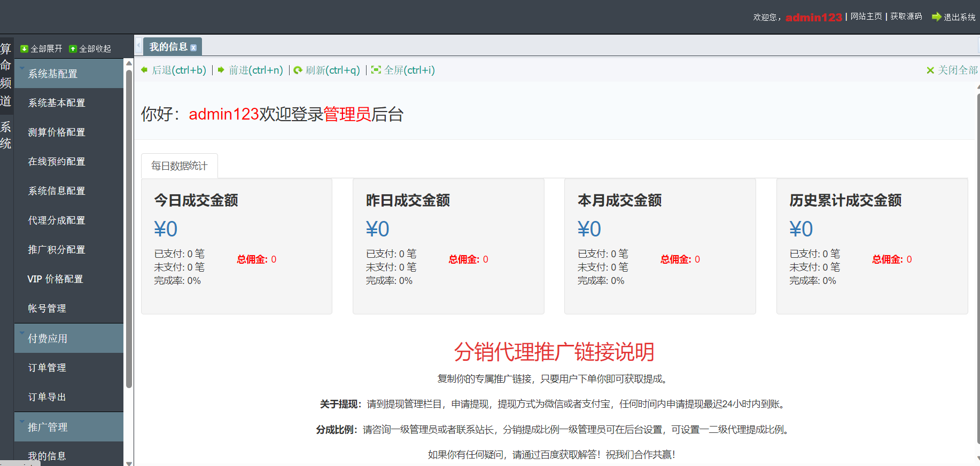This screenshot has height=466, width=980.
Task: Click 全屏(ctrl+i) toolbar text
Action: point(409,70)
